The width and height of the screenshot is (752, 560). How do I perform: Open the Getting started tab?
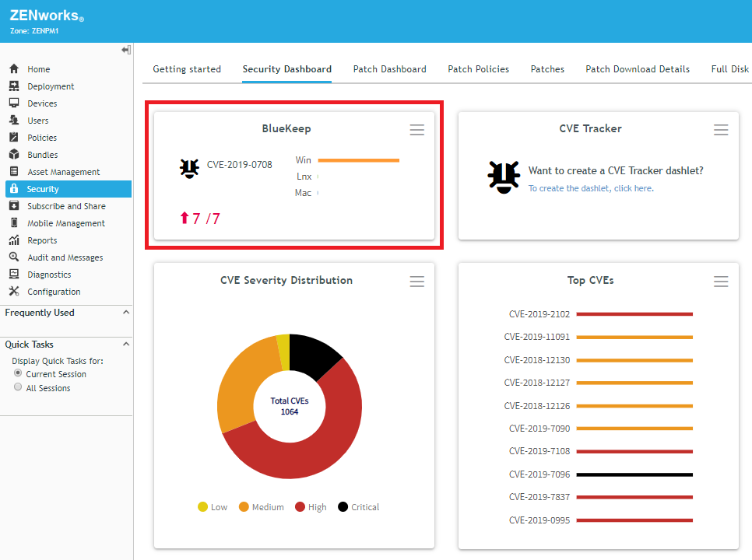pos(187,69)
